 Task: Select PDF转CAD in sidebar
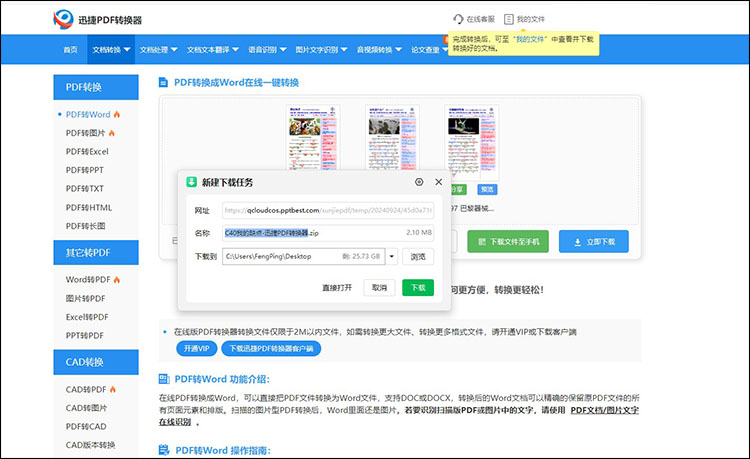pos(86,426)
